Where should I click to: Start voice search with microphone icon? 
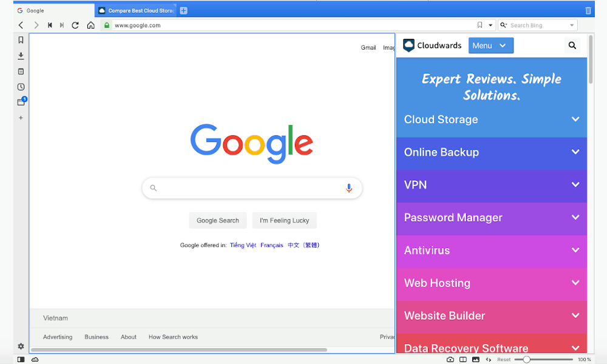coord(349,188)
